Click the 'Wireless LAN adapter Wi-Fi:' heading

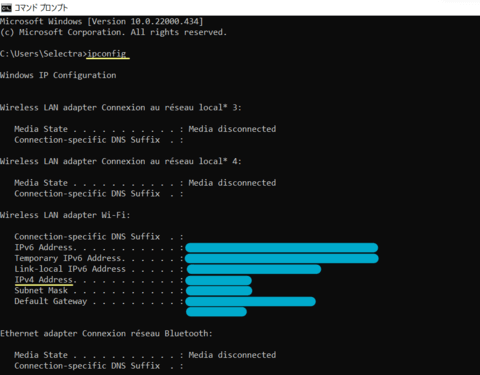click(65, 215)
